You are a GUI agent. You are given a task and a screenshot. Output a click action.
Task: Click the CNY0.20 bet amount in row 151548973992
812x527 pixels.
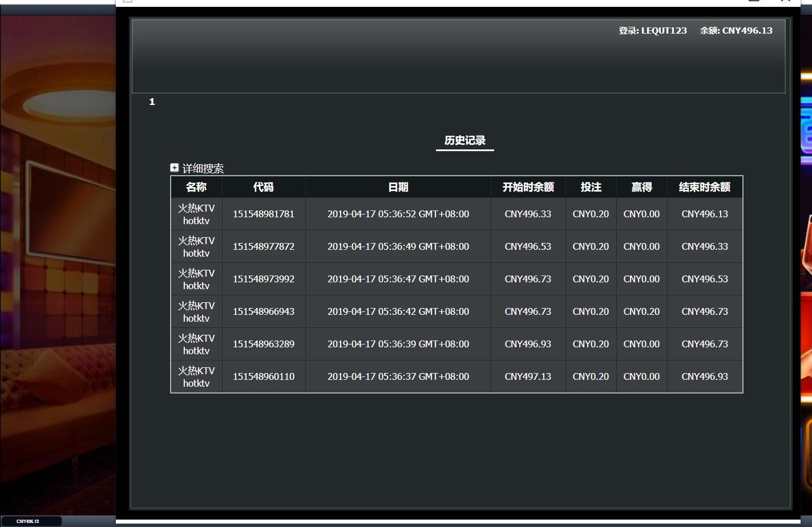pyautogui.click(x=591, y=279)
